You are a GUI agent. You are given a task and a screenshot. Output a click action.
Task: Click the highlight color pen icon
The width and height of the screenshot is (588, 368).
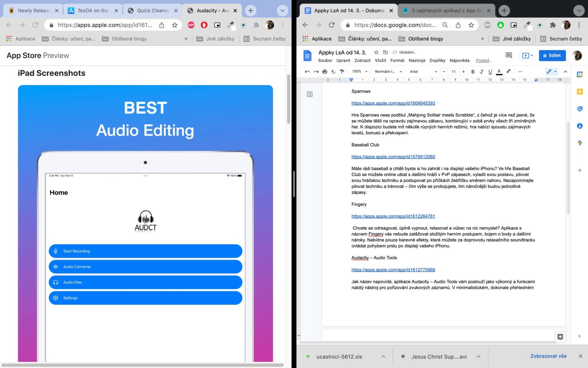point(508,71)
